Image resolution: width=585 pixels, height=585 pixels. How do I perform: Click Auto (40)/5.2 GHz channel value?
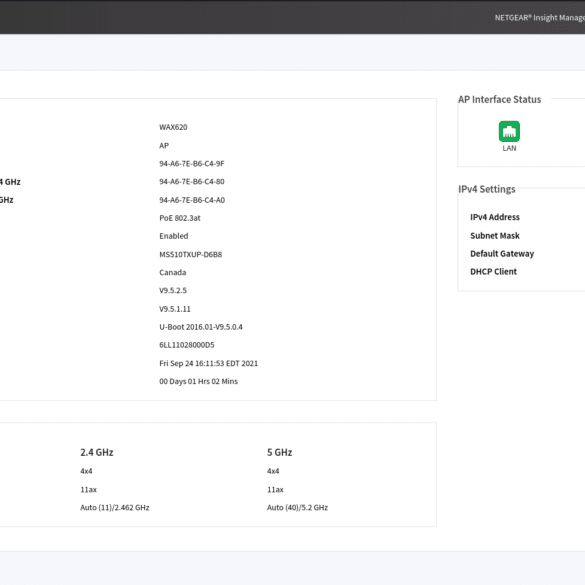pyautogui.click(x=297, y=508)
